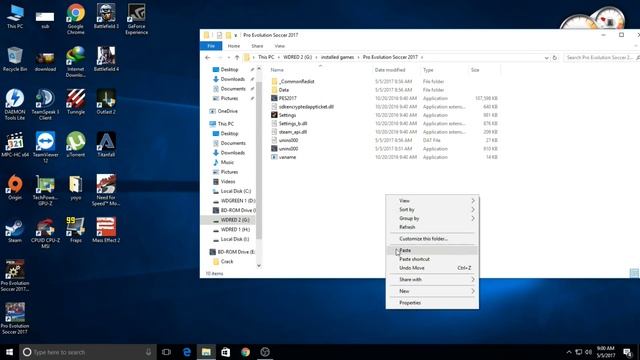Select the Origin desktop icon
This screenshot has width=640, height=360.
point(15,188)
